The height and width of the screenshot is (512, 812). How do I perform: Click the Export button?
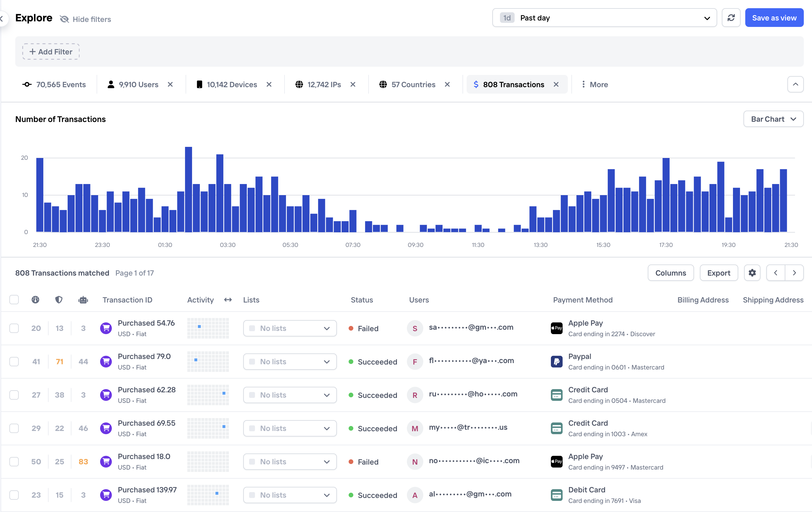(x=719, y=273)
